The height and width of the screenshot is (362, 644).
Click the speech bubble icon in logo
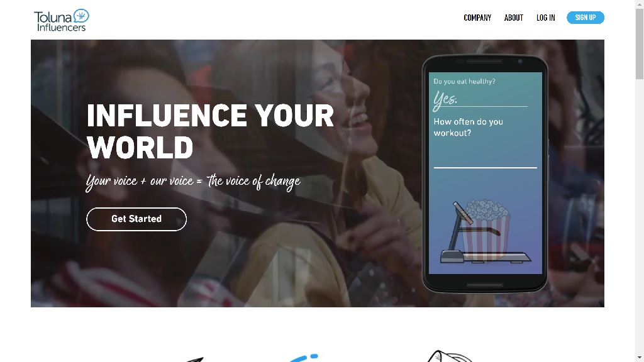81,16
